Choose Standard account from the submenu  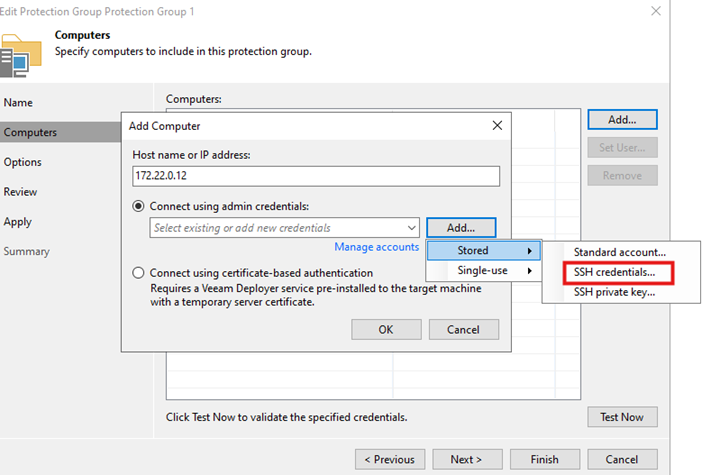(619, 252)
